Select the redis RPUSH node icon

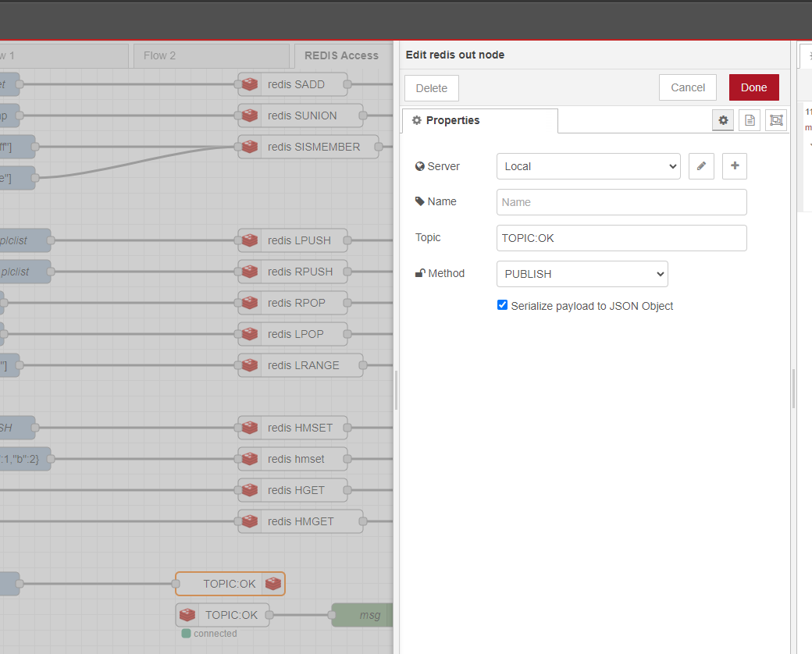click(x=250, y=272)
